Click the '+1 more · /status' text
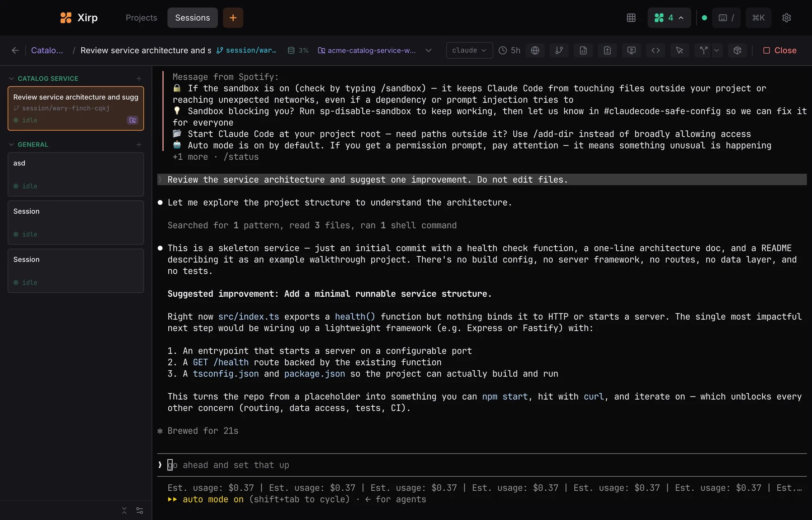The width and height of the screenshot is (812, 520). coord(216,157)
